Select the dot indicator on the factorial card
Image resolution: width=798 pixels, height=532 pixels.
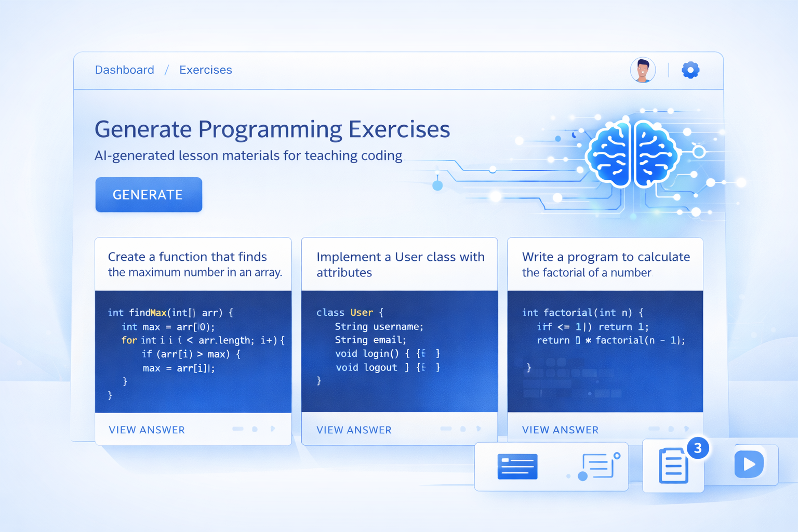[x=671, y=429]
